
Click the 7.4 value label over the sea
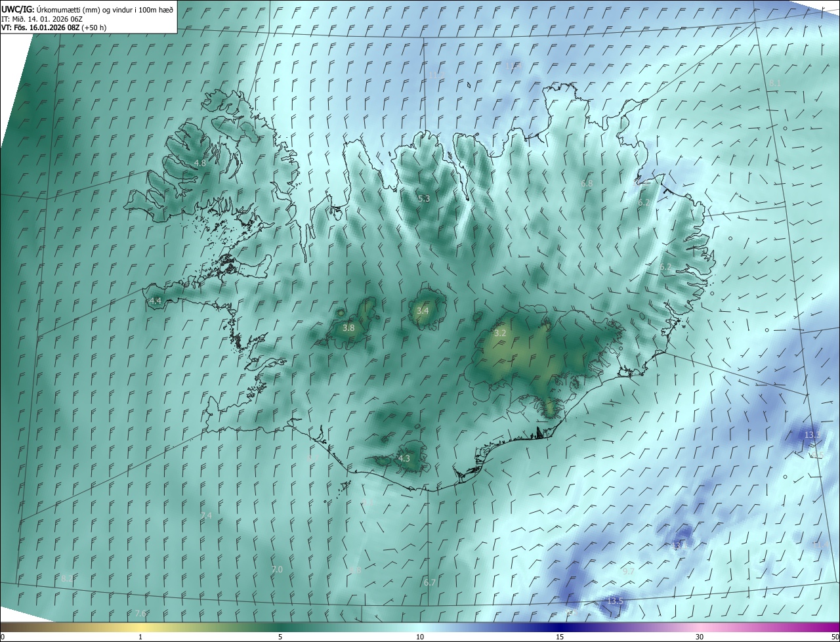tap(206, 515)
